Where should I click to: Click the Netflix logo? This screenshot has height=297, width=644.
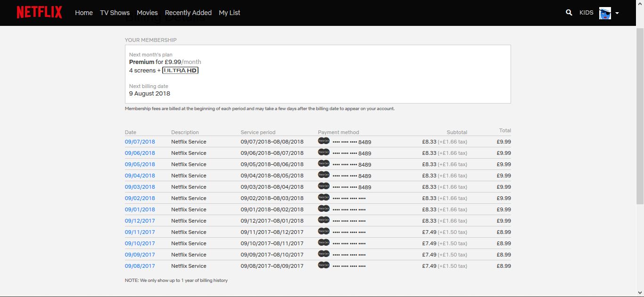[x=39, y=13]
